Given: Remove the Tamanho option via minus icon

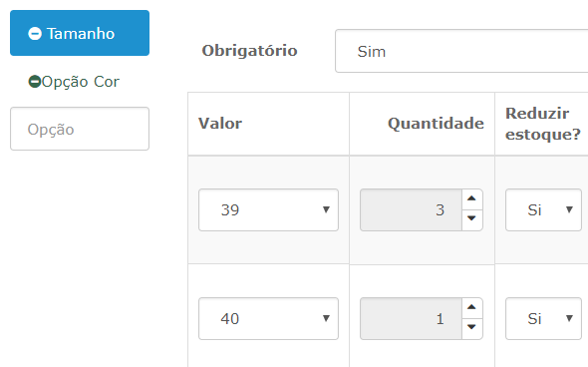Looking at the screenshot, I should coord(35,33).
